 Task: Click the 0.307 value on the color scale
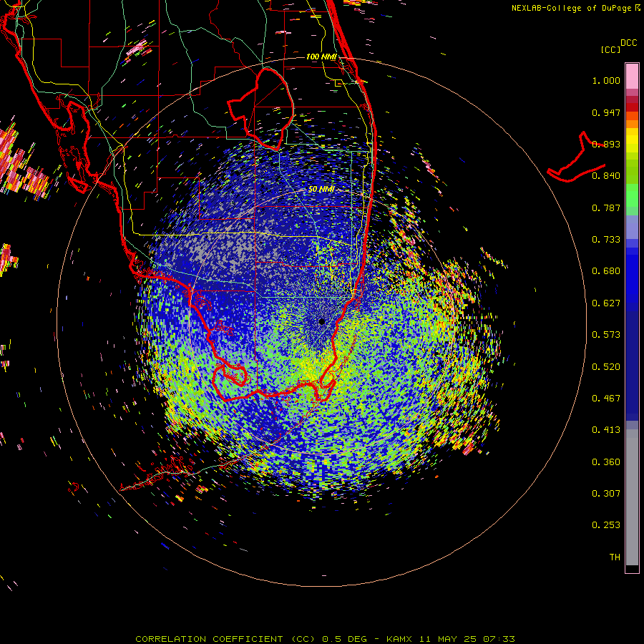(606, 494)
